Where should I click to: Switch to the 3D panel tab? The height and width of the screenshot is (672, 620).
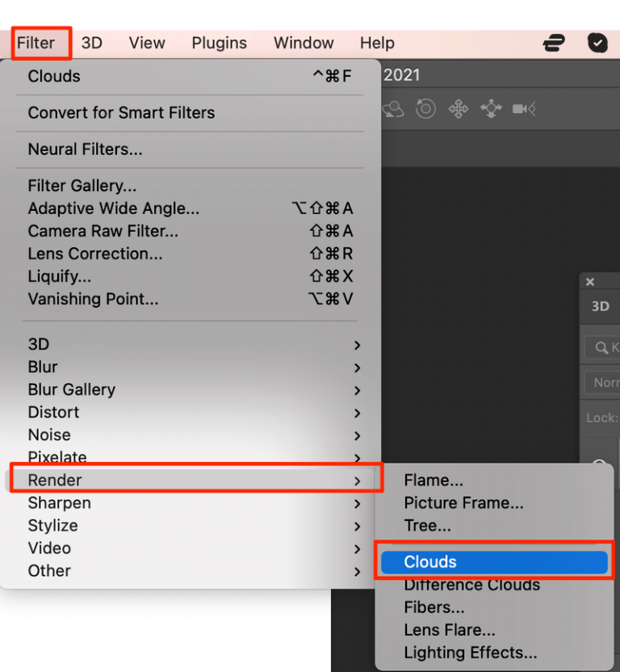click(x=601, y=306)
